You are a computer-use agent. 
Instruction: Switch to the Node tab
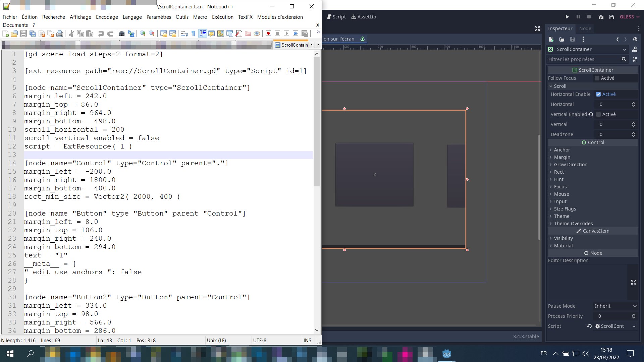click(585, 28)
